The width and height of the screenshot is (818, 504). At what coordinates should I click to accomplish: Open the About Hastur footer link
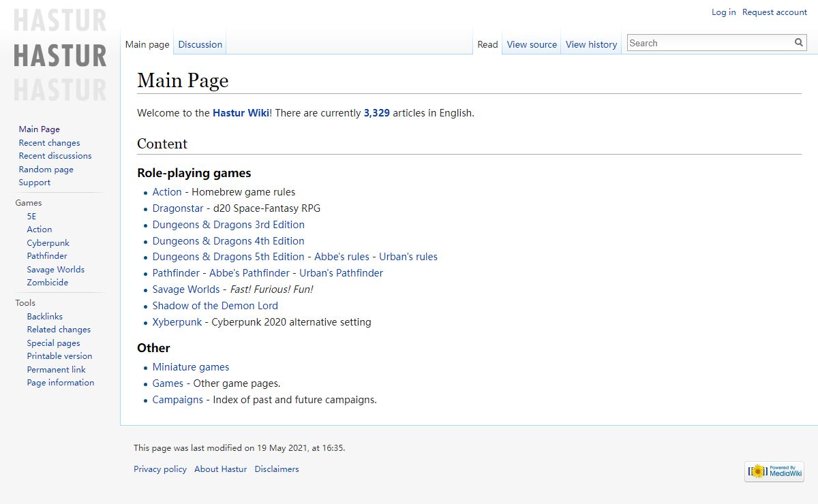pyautogui.click(x=221, y=469)
